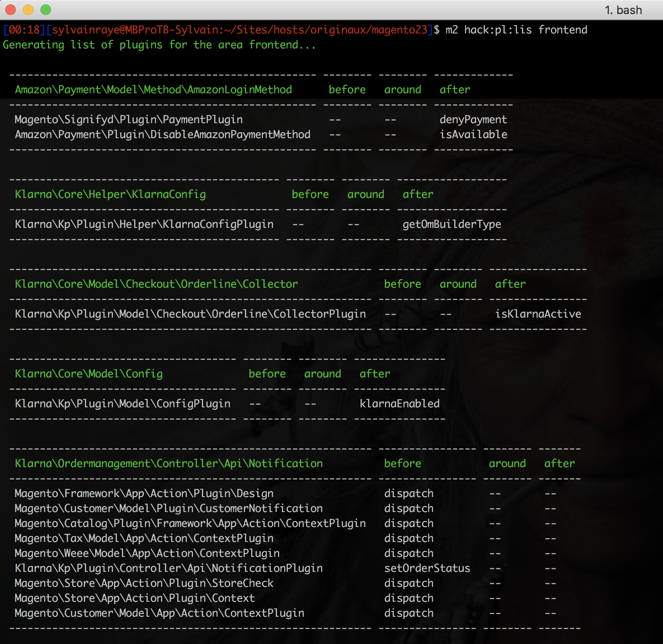663x644 pixels.
Task: Select the Orderline\CollectorPlugin row
Action: (x=298, y=314)
